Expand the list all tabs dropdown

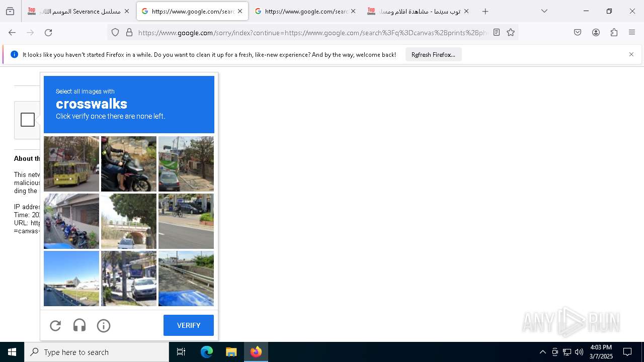tap(544, 11)
